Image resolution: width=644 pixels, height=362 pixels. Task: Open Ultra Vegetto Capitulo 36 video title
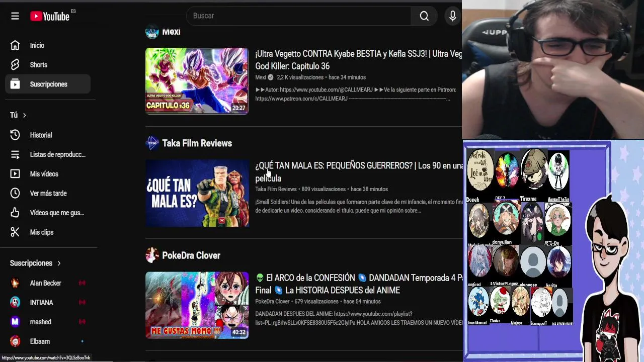[x=358, y=60]
